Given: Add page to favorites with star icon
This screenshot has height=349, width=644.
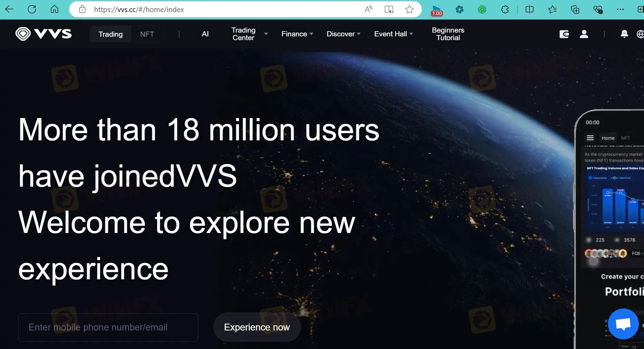Looking at the screenshot, I should pos(409,10).
